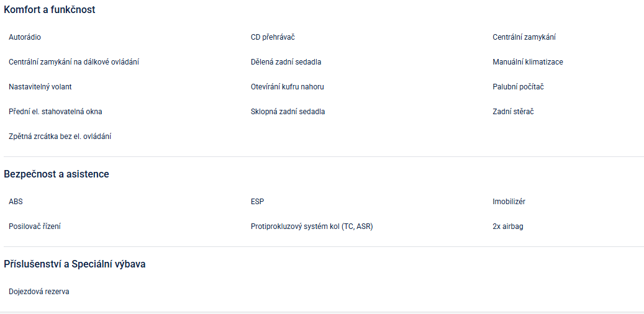644x314 pixels.
Task: Select Dělená zadní sedadla item
Action: click(286, 62)
